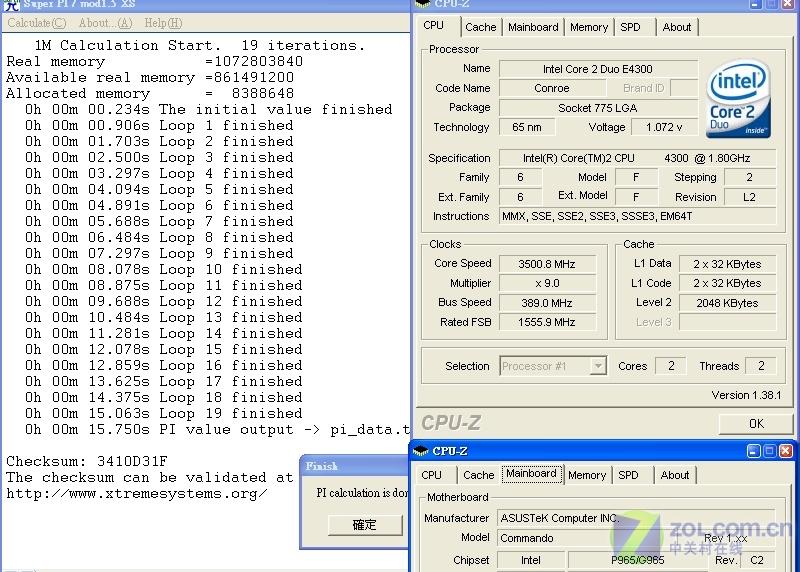Click the 'Loop 10 finished' line
800x572 pixels.
click(x=164, y=269)
